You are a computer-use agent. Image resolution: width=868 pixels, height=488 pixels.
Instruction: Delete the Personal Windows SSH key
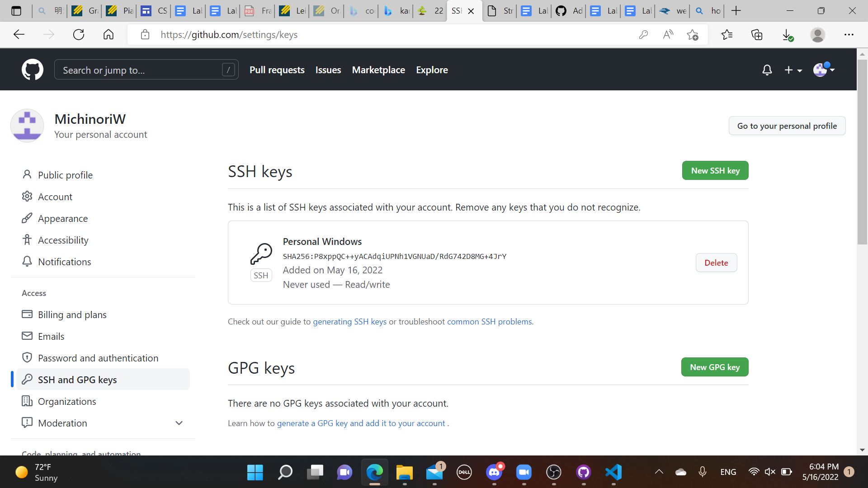716,263
